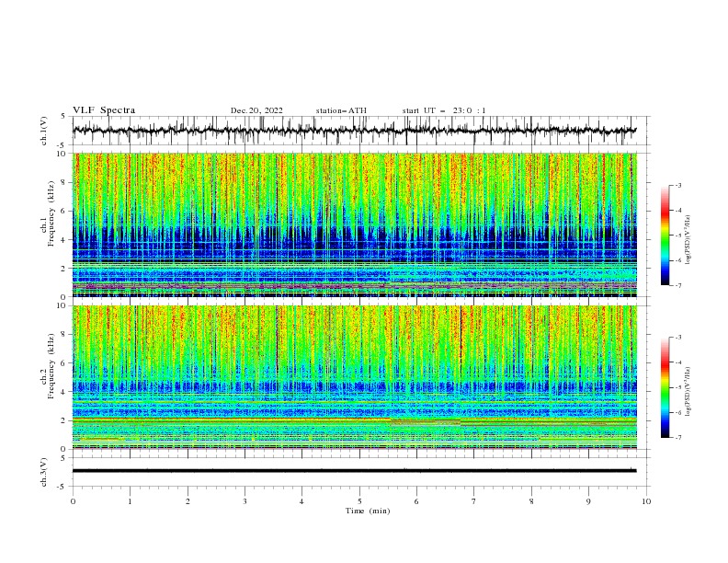Click the ch.1 "Frequency (kHz)" axis label
Viewport: 728px width, 563px height.
coord(51,213)
